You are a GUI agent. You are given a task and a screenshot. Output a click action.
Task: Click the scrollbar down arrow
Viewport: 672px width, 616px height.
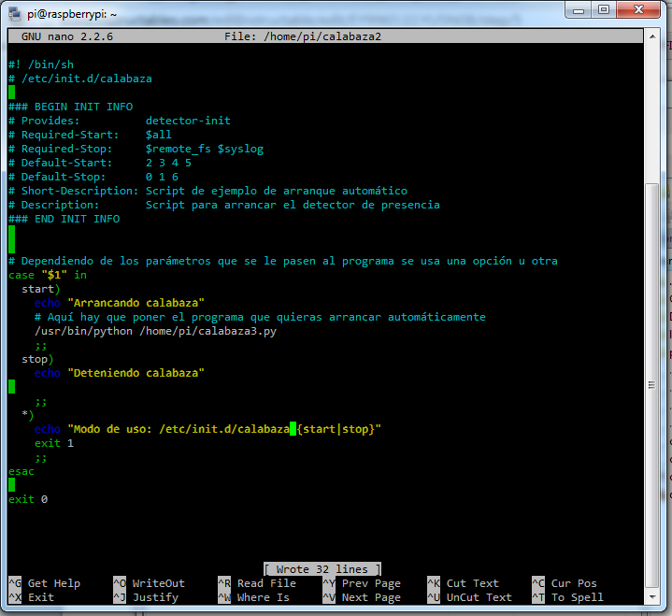coord(652,596)
